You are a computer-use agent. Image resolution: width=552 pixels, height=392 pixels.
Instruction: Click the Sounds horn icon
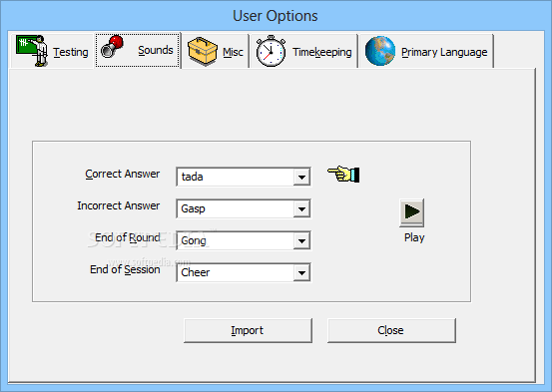(x=112, y=47)
